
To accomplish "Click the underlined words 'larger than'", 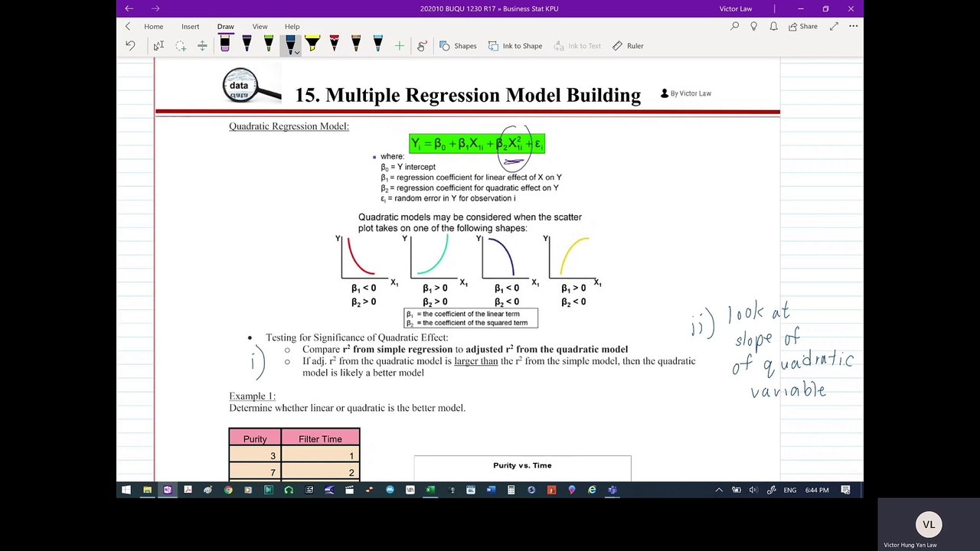I will (x=475, y=361).
